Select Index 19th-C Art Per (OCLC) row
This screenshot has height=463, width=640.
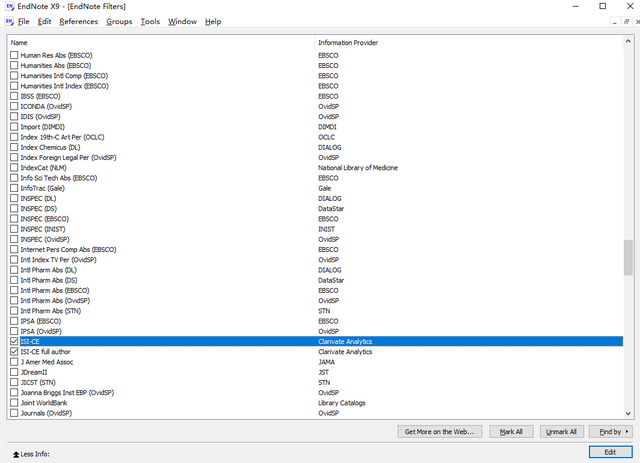coord(316,137)
